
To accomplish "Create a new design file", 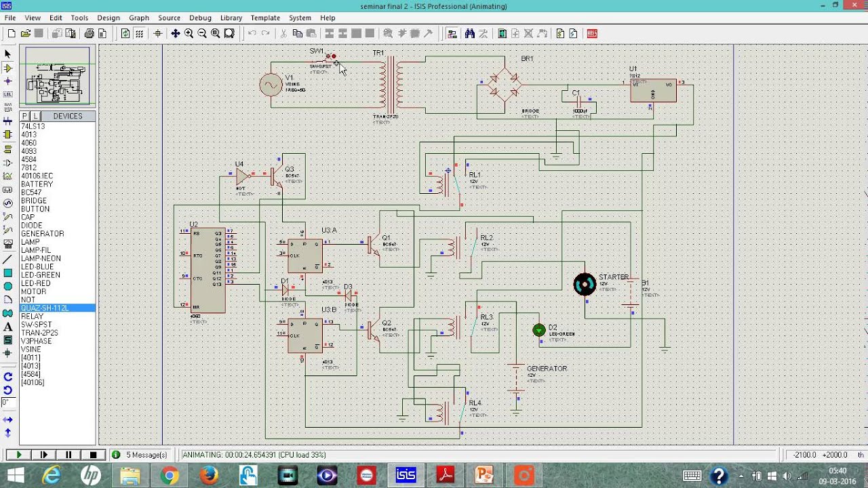I will click(12, 33).
